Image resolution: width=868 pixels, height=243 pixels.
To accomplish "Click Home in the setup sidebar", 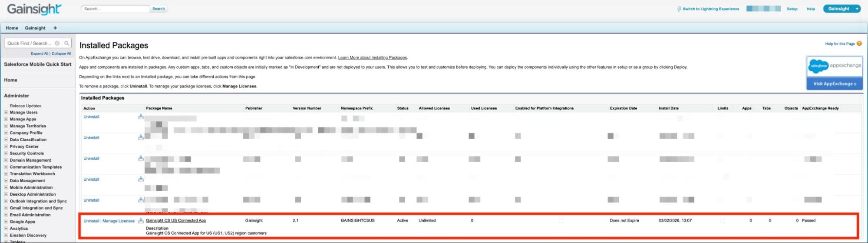I will pyautogui.click(x=11, y=80).
